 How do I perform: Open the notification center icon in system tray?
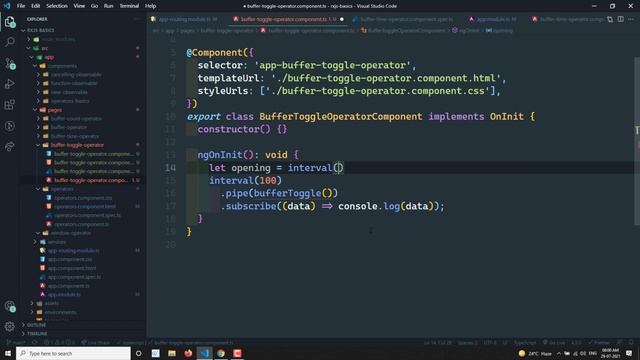(x=629, y=353)
